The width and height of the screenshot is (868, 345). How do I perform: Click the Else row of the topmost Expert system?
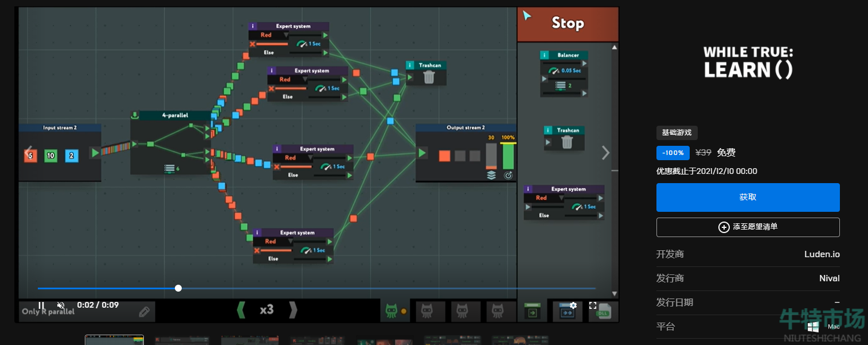[x=290, y=53]
